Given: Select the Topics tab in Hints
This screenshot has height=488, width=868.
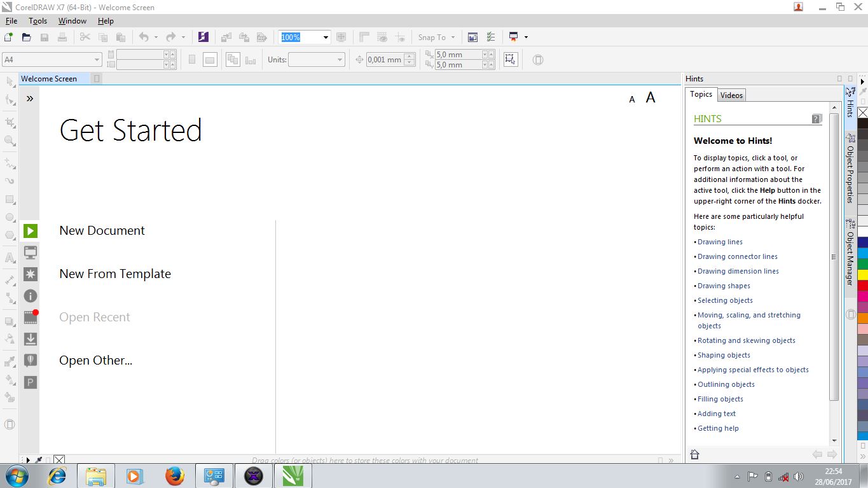Looking at the screenshot, I should (x=701, y=94).
